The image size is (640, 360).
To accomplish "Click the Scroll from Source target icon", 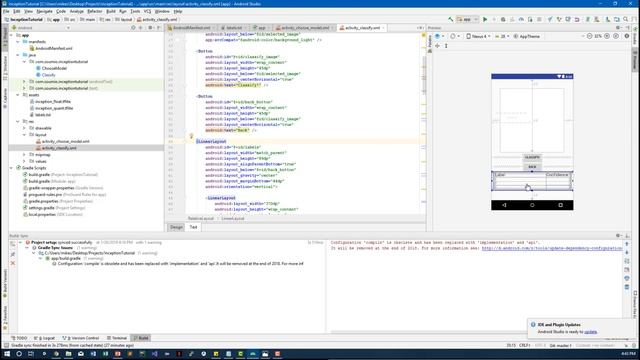I will click(x=133, y=28).
